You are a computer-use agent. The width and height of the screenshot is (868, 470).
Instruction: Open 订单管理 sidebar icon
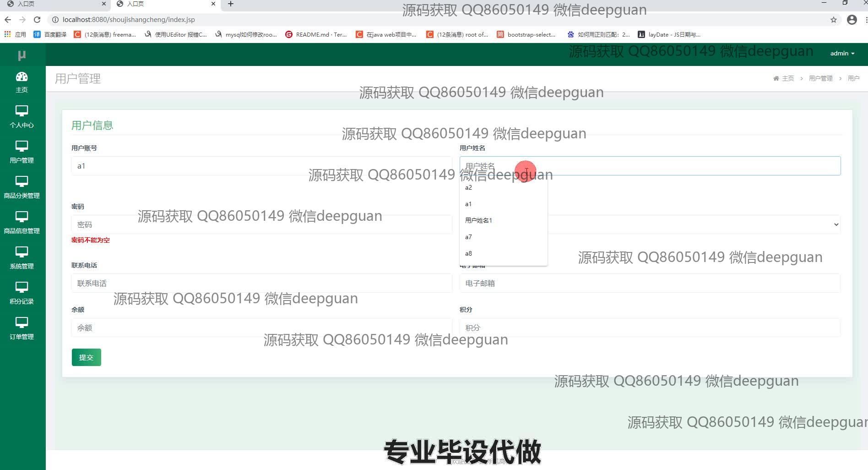point(22,322)
